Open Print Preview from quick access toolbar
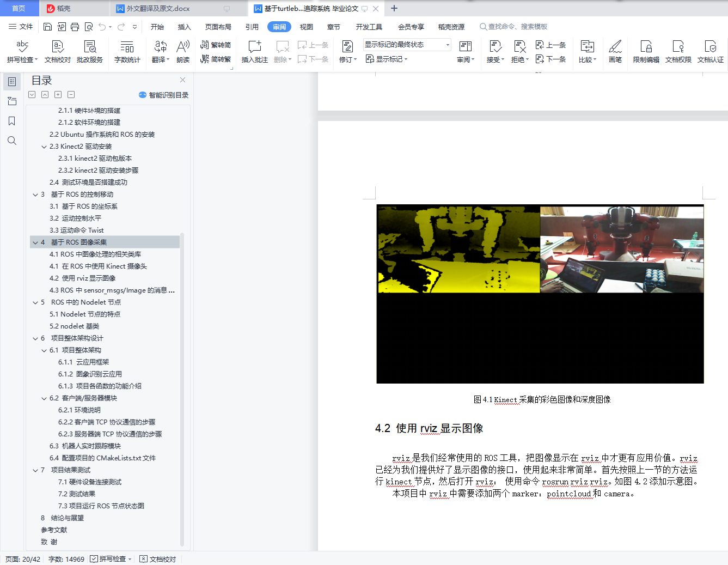This screenshot has height=565, width=728. tap(89, 27)
